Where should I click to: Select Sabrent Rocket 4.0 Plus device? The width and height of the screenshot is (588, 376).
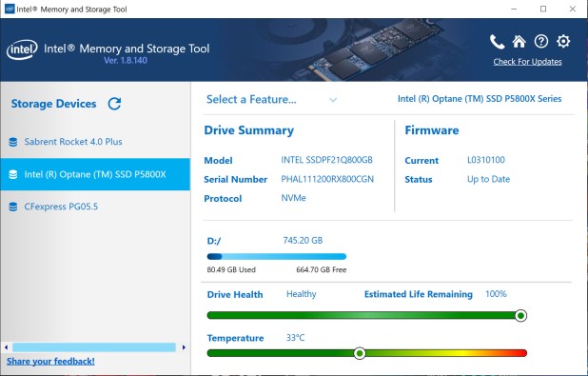point(95,142)
